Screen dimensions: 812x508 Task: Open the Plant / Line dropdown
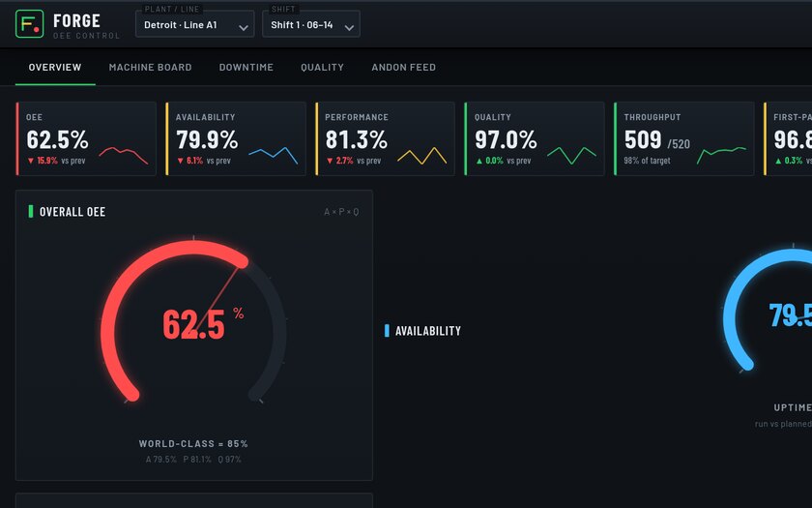click(x=194, y=24)
